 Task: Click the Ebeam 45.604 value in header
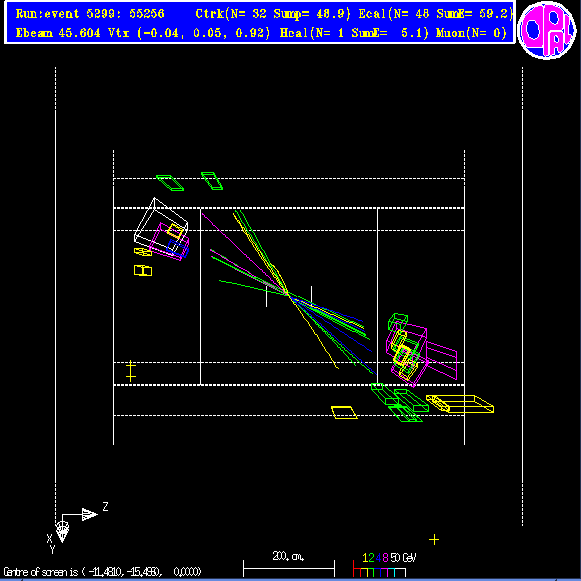coord(58,33)
